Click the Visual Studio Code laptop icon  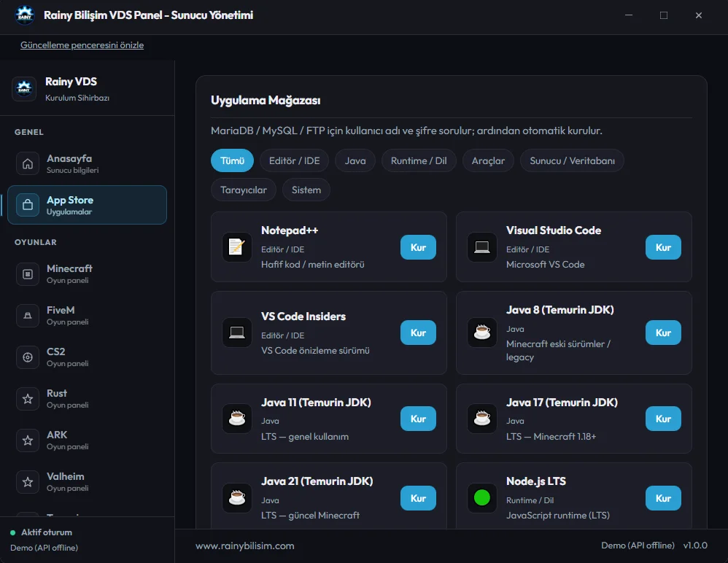coord(482,247)
